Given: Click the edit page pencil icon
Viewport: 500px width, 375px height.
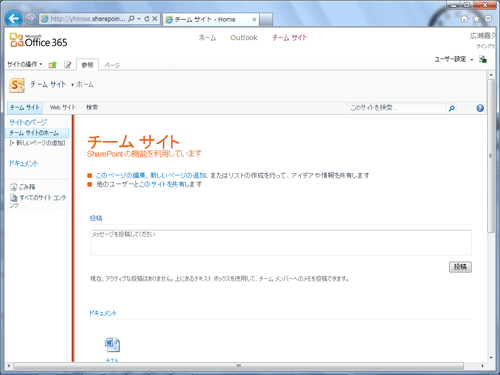Looking at the screenshot, I should pos(68,65).
